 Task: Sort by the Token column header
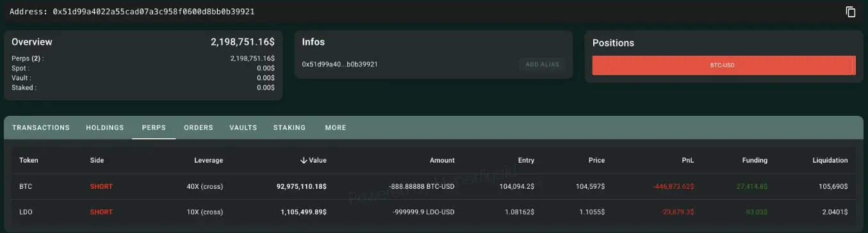pos(29,161)
